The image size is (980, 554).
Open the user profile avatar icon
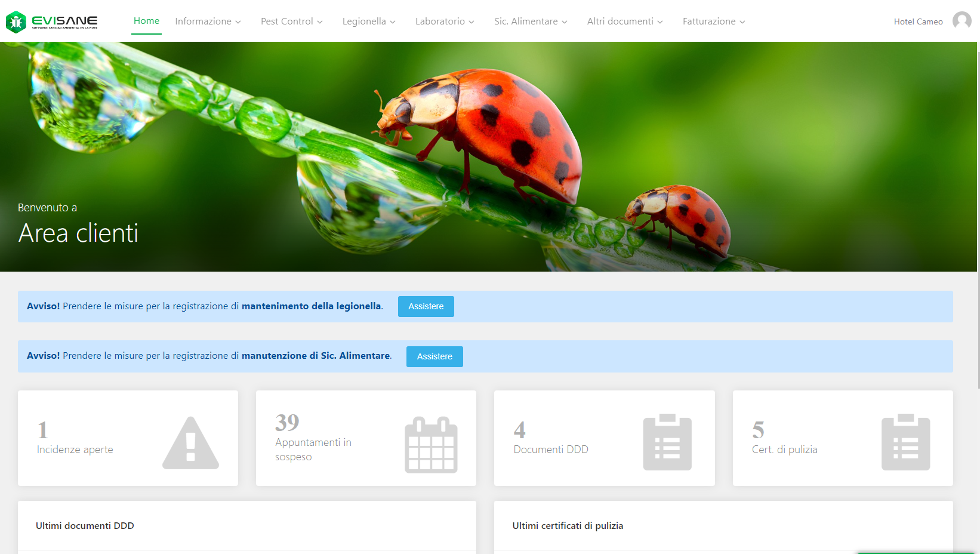[961, 21]
